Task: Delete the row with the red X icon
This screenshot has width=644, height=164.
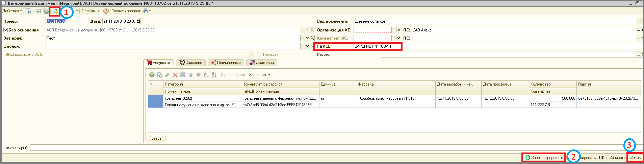Action: [175, 75]
